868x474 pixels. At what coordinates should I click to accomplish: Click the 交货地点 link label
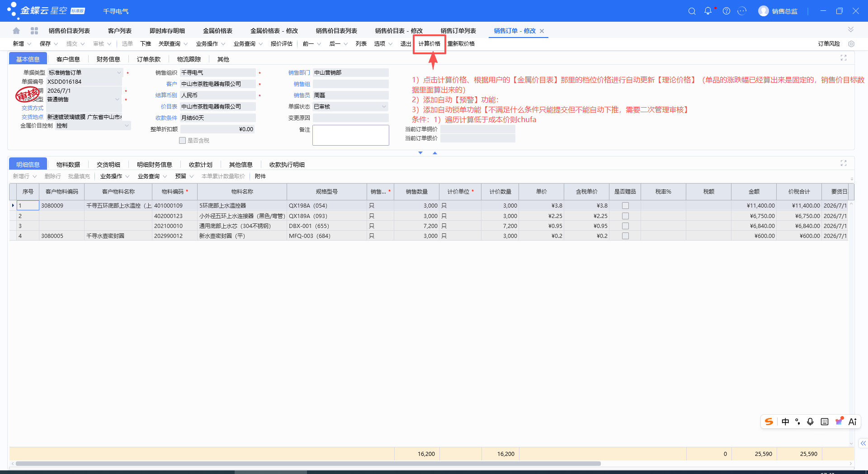coord(33,117)
